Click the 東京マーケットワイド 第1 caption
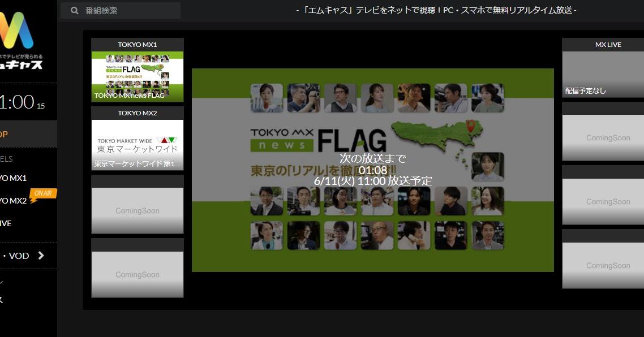 point(137,164)
